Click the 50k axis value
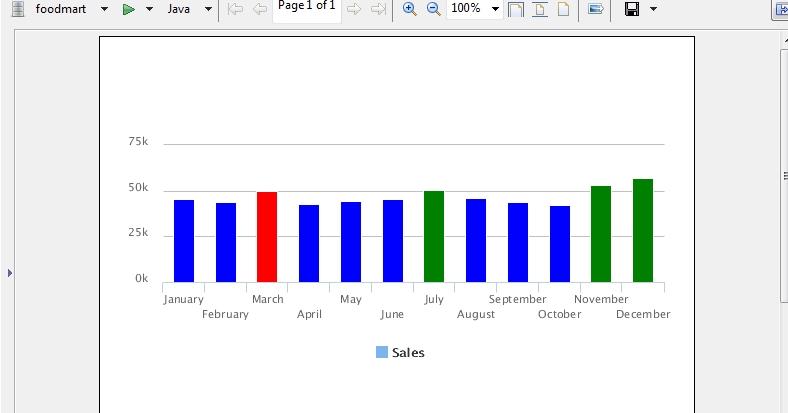The height and width of the screenshot is (413, 788). pos(138,187)
